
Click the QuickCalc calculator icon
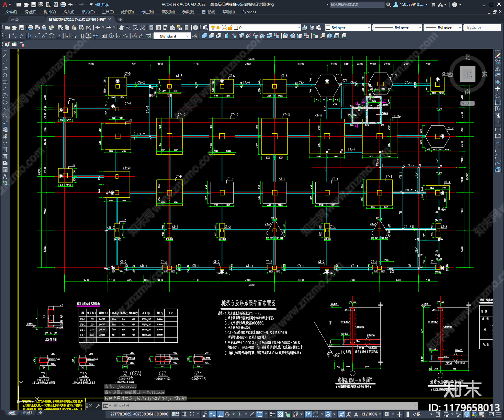[x=186, y=28]
